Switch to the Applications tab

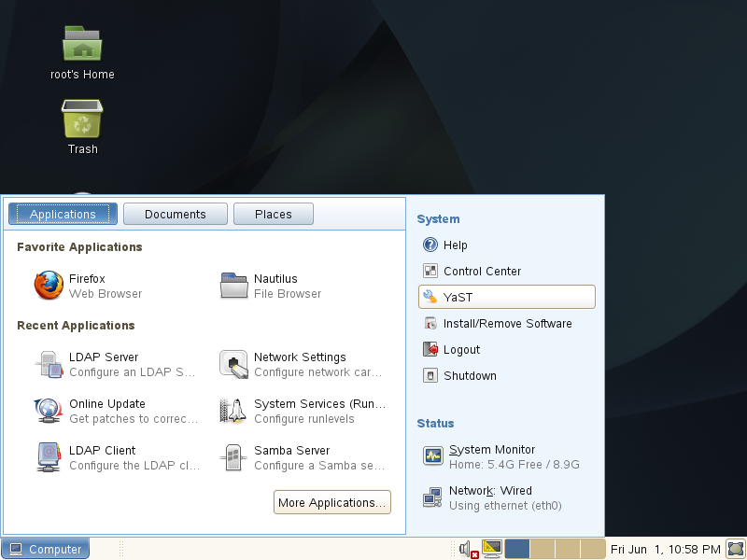coord(63,215)
